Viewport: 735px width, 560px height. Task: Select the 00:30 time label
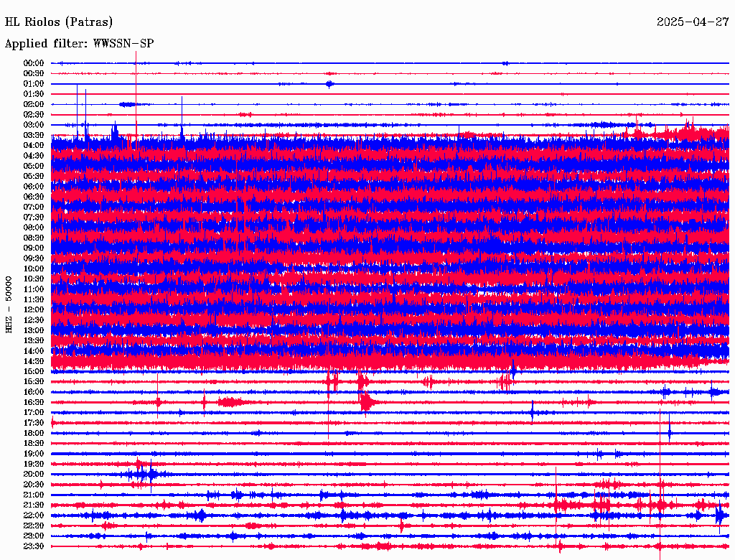34,74
